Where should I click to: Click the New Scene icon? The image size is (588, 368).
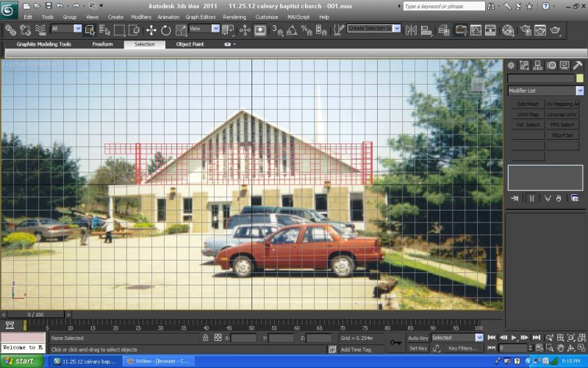coord(26,6)
